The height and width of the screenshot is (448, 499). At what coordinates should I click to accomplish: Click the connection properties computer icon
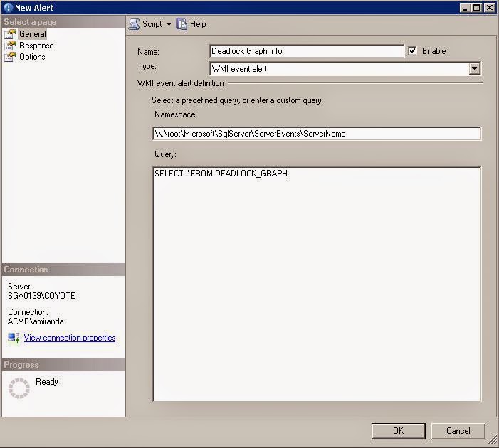pos(14,338)
